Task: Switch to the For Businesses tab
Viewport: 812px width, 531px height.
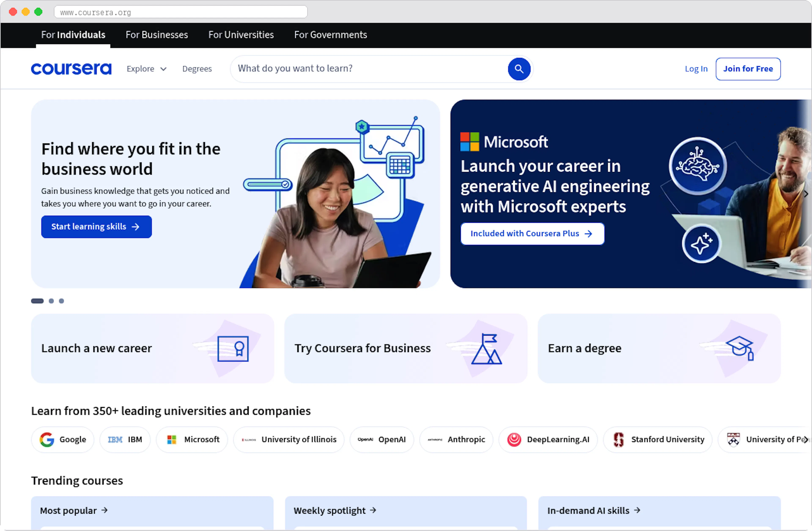Action: click(x=157, y=34)
